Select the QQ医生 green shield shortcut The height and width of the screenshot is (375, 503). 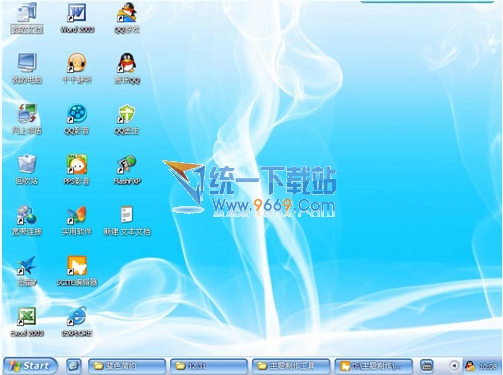(127, 119)
